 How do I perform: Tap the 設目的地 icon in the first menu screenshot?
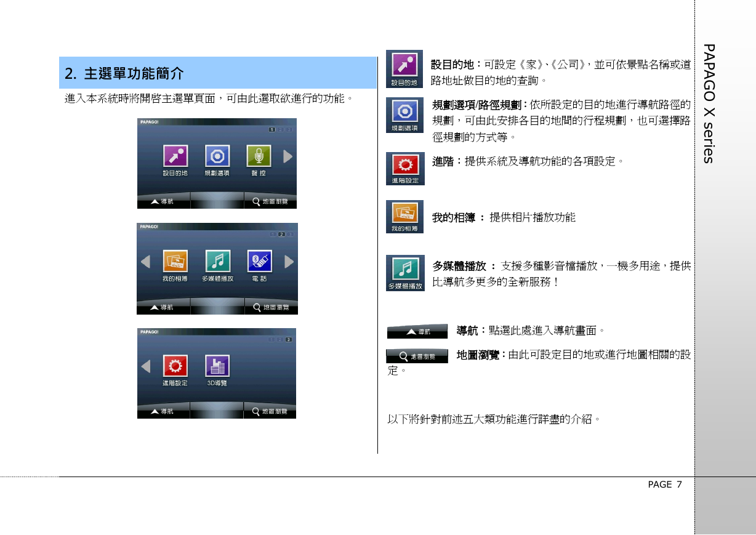175,156
